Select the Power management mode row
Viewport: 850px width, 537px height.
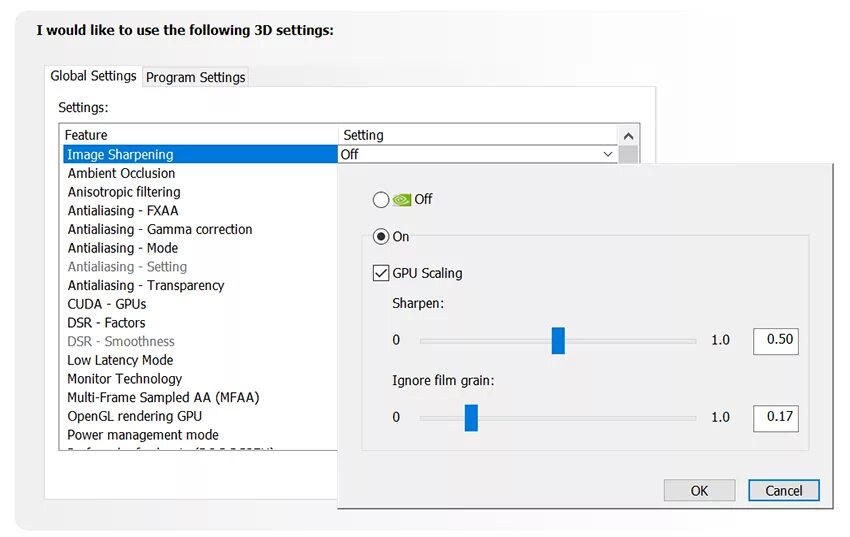142,435
